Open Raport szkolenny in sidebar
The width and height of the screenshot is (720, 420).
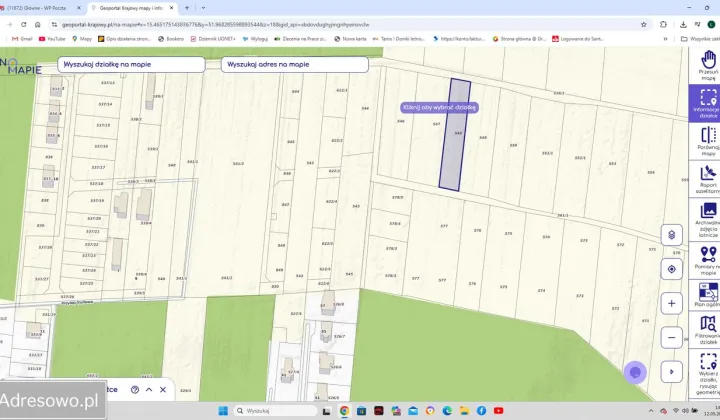click(708, 176)
